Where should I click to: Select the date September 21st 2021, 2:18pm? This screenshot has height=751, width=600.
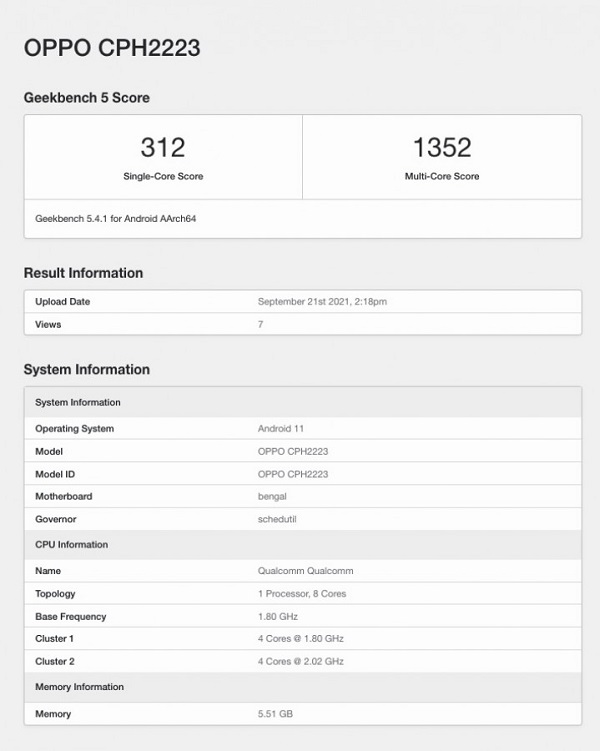pyautogui.click(x=322, y=302)
